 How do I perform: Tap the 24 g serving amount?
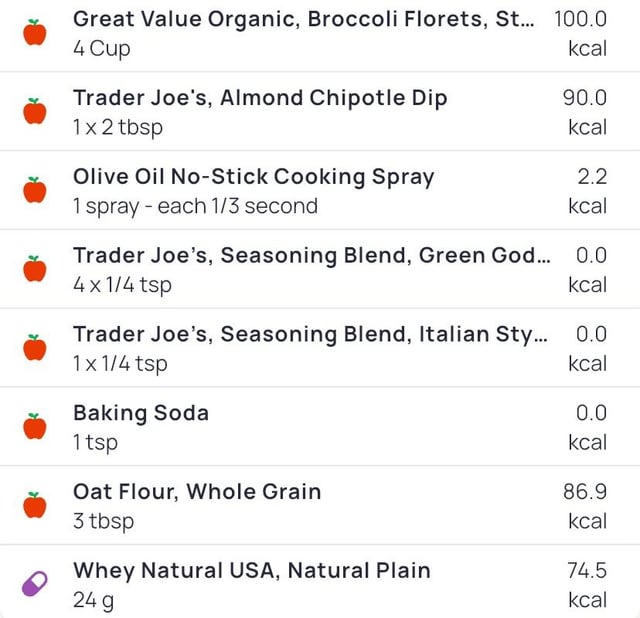(93, 601)
